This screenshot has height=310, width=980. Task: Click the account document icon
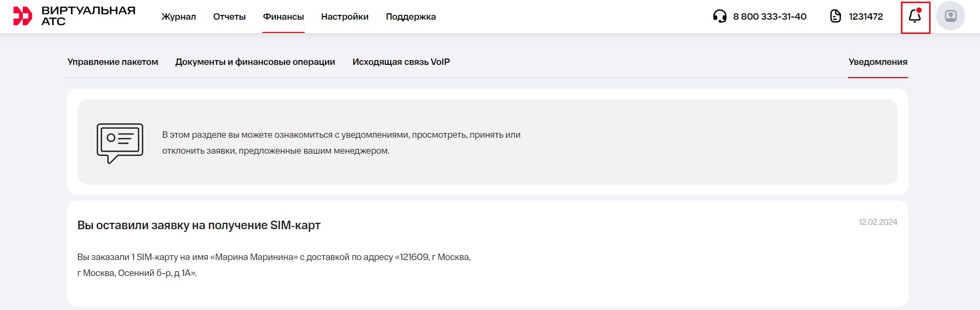click(x=836, y=16)
